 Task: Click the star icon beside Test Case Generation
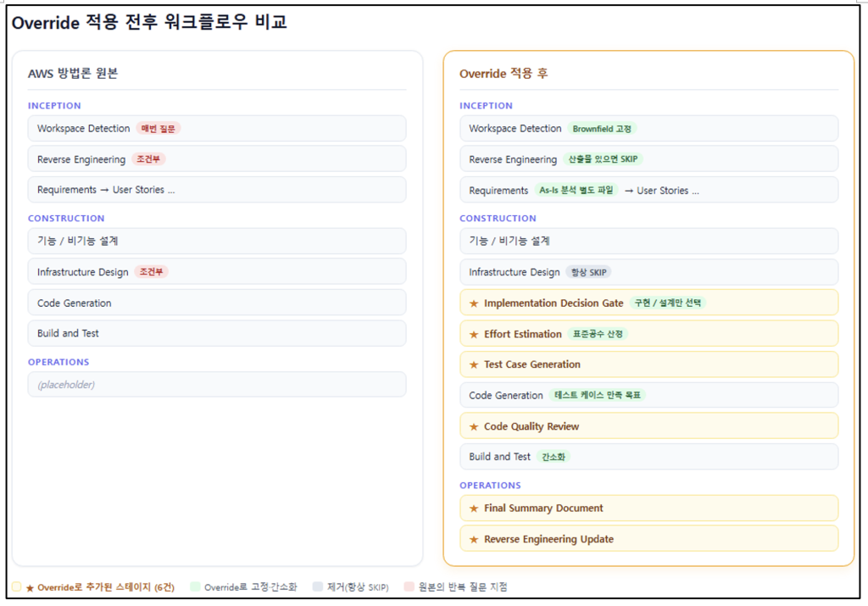474,364
